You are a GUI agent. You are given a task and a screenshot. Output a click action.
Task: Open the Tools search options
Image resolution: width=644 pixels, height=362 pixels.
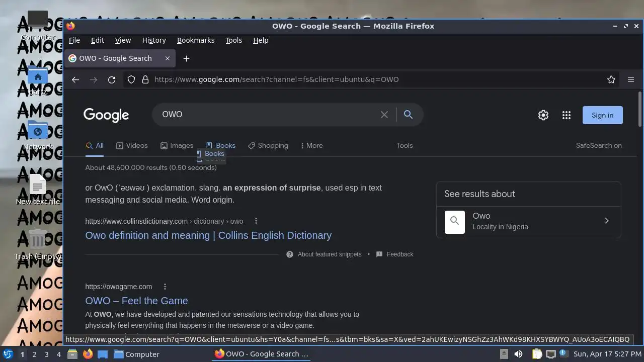[405, 146]
